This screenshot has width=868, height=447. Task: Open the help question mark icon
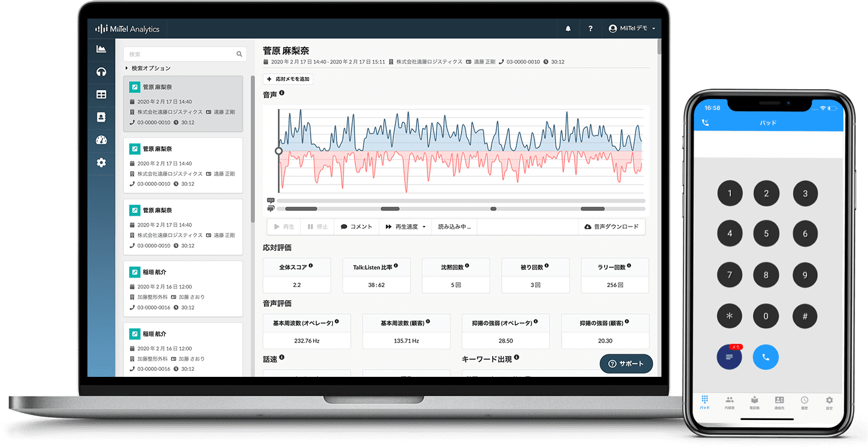coord(590,28)
